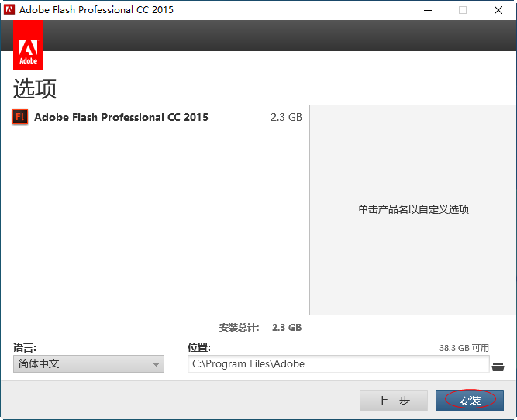Viewport: 517px width, 420px height.
Task: Click the 单击产品名以自定义选项 hint text
Action: point(413,209)
